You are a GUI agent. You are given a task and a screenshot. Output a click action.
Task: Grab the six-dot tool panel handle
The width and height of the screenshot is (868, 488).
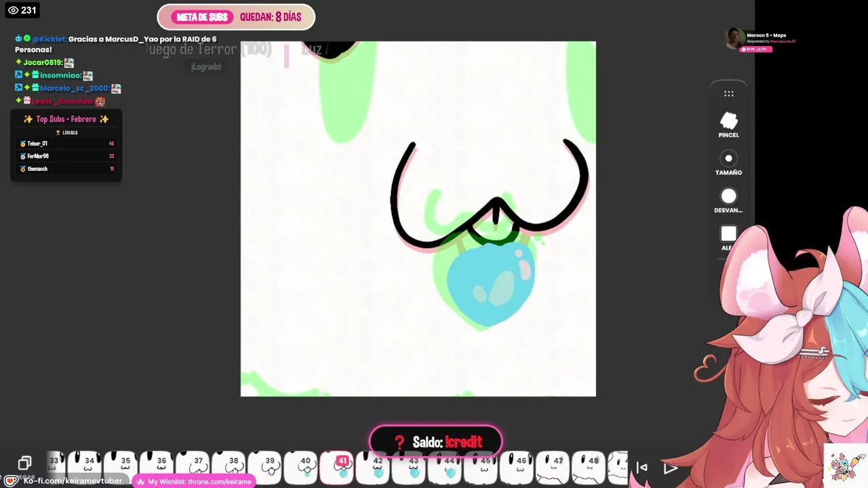(x=728, y=94)
